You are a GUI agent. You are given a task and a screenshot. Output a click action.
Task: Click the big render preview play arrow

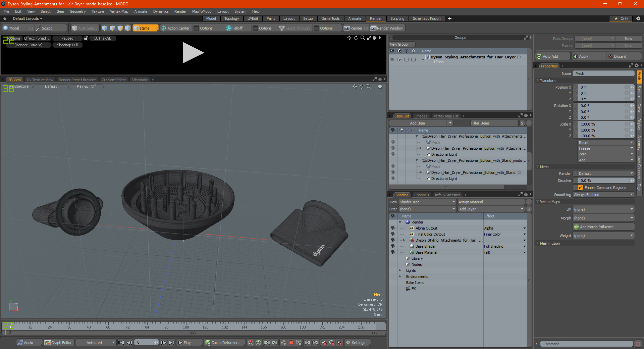tap(193, 53)
